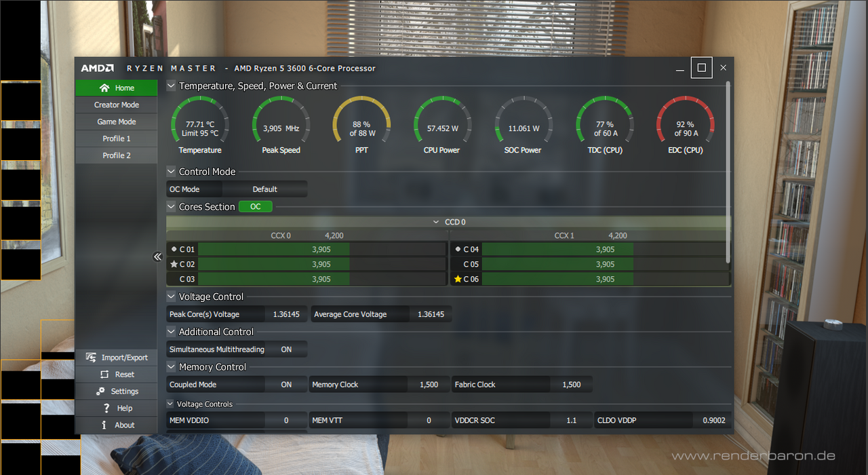Image resolution: width=868 pixels, height=475 pixels.
Task: Click core C 01 speed bar
Action: [x=321, y=249]
